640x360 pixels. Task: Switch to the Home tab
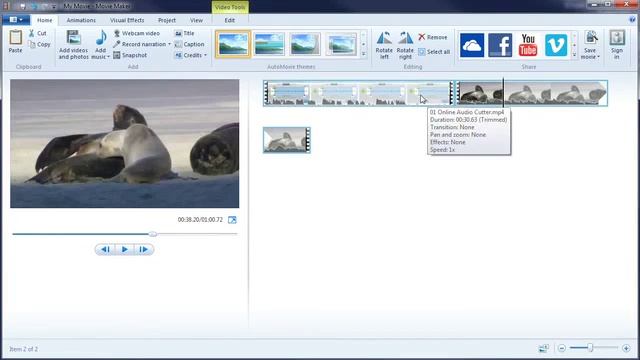[44, 20]
